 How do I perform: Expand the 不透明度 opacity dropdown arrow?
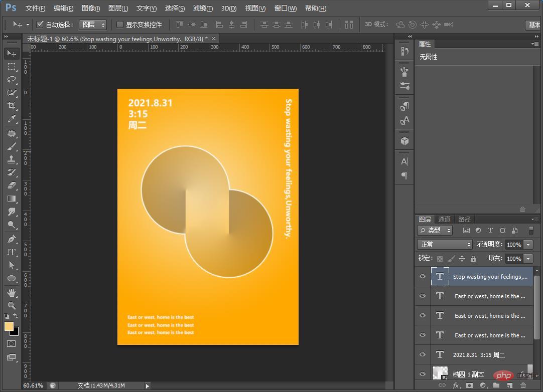point(528,245)
